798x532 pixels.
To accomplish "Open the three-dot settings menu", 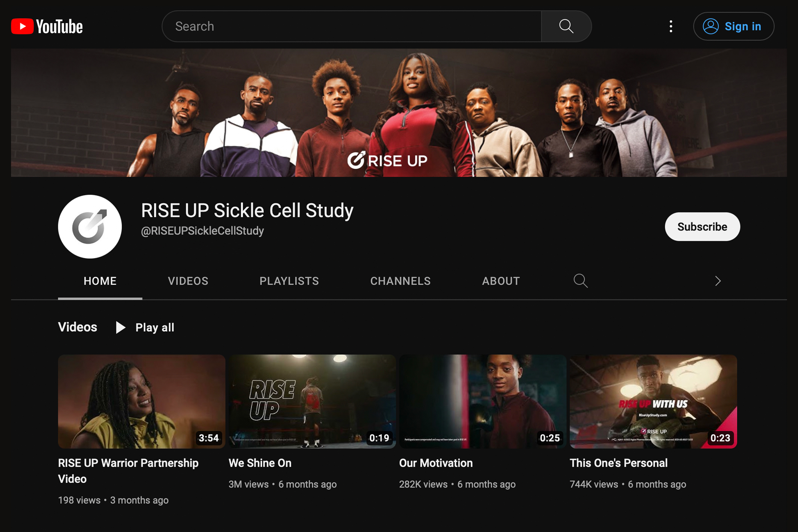I will tap(671, 27).
